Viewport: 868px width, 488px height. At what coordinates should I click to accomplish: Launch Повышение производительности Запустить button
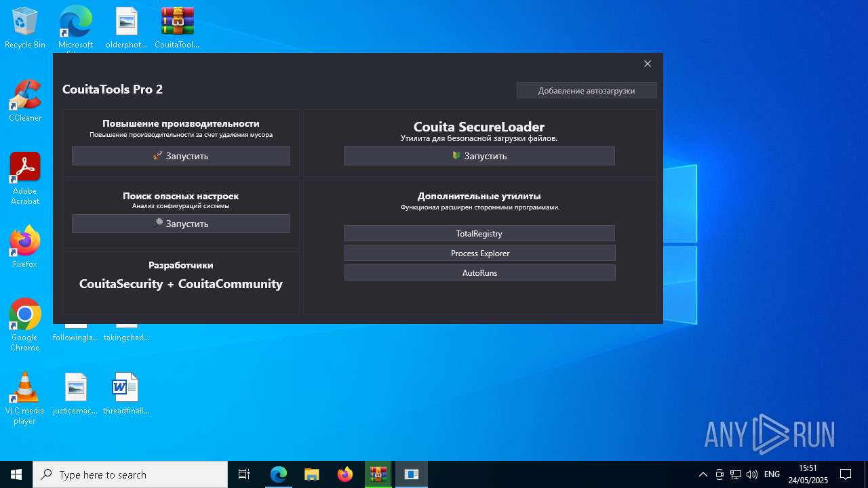pos(181,156)
